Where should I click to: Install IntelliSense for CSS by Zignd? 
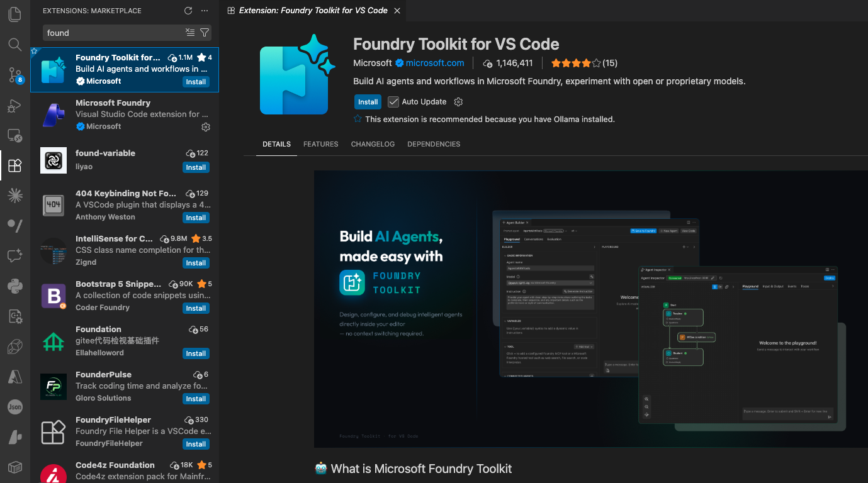(x=196, y=263)
